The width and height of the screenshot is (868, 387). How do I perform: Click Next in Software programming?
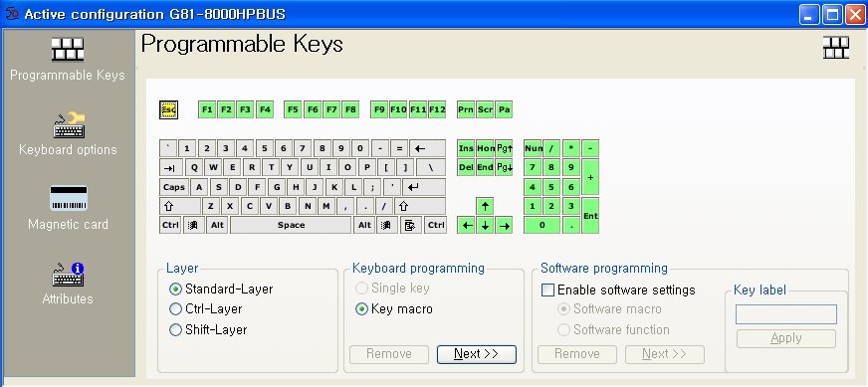point(665,354)
